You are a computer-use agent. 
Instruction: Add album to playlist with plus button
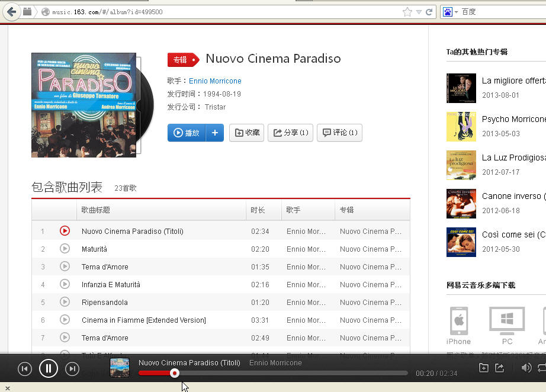[x=215, y=133]
